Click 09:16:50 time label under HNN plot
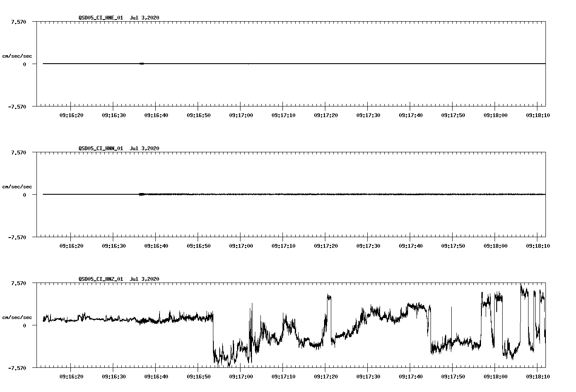 [x=199, y=246]
